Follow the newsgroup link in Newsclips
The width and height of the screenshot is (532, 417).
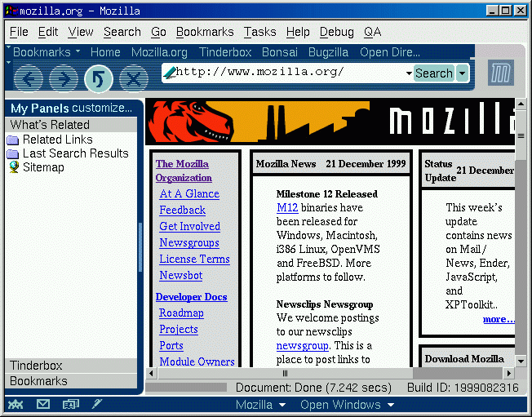coord(302,346)
